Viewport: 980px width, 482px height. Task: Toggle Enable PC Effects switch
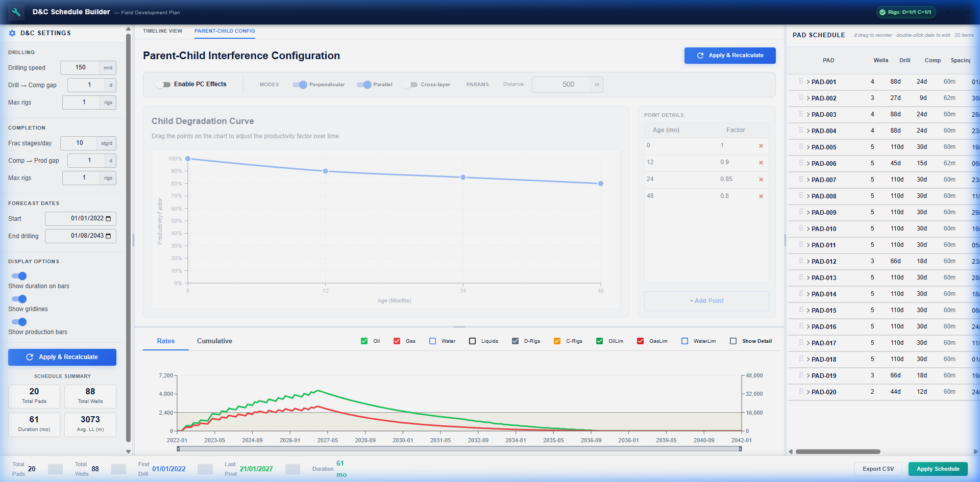(x=163, y=85)
